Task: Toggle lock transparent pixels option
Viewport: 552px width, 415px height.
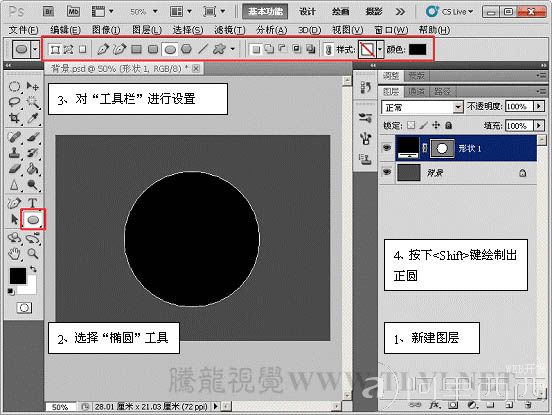Action: click(x=411, y=125)
